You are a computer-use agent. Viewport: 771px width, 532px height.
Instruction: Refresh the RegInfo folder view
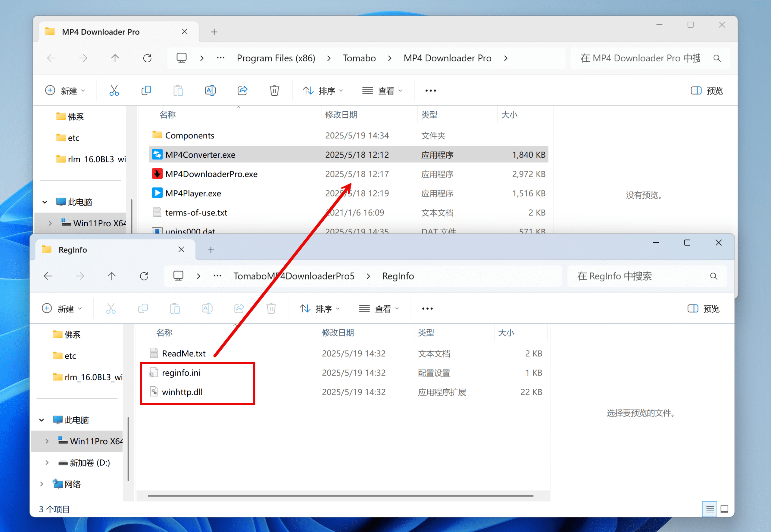click(x=144, y=276)
